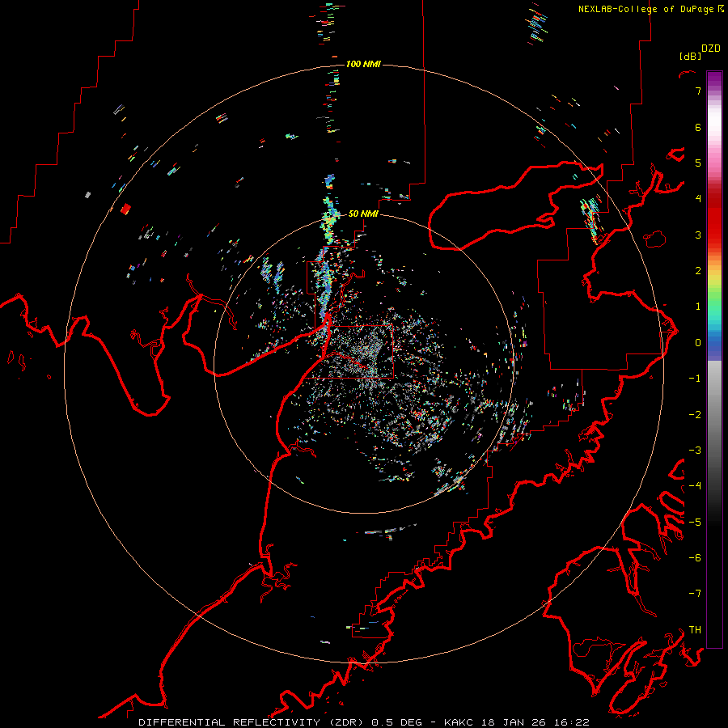Click the 50 NMI range ring label
This screenshot has width=728, height=728.
363,214
